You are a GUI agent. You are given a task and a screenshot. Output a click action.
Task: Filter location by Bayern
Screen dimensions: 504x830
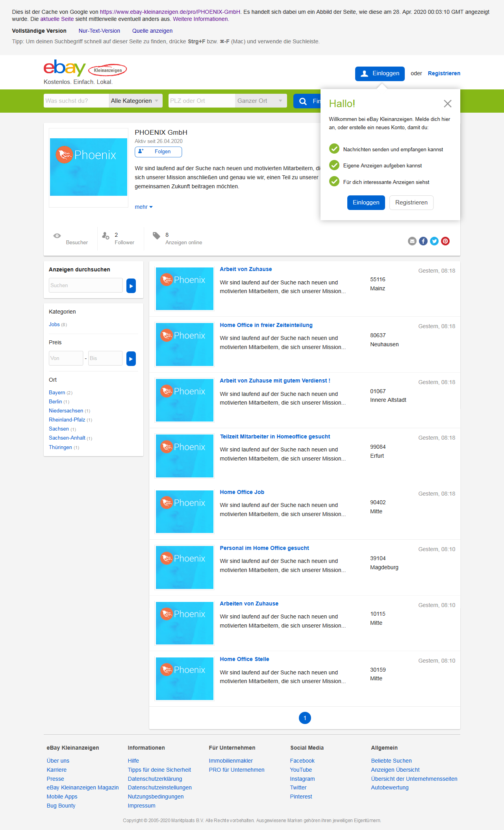click(57, 393)
